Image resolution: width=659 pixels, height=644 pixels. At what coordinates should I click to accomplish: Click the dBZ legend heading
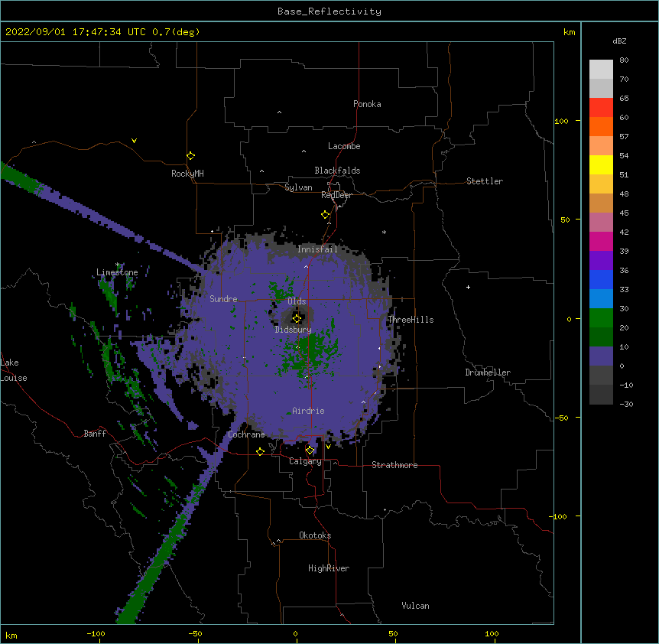(x=619, y=41)
